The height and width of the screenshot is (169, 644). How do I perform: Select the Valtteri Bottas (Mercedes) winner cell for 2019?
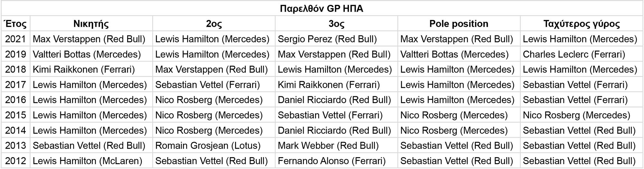pos(87,54)
